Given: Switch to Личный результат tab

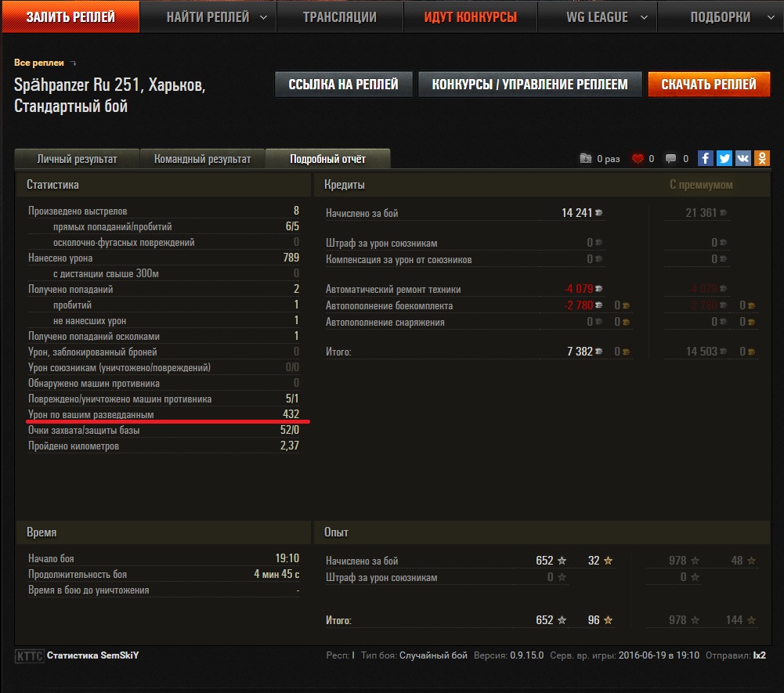Looking at the screenshot, I should (77, 159).
